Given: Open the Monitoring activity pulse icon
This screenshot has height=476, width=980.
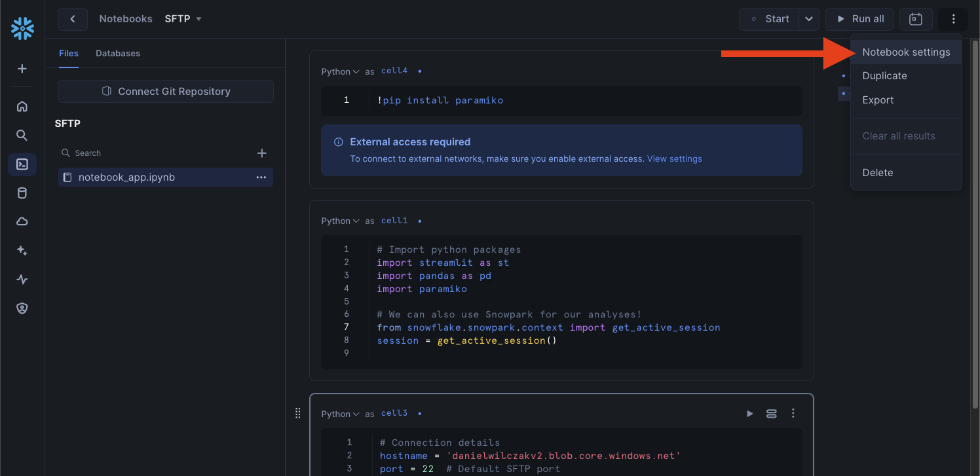Looking at the screenshot, I should point(22,280).
